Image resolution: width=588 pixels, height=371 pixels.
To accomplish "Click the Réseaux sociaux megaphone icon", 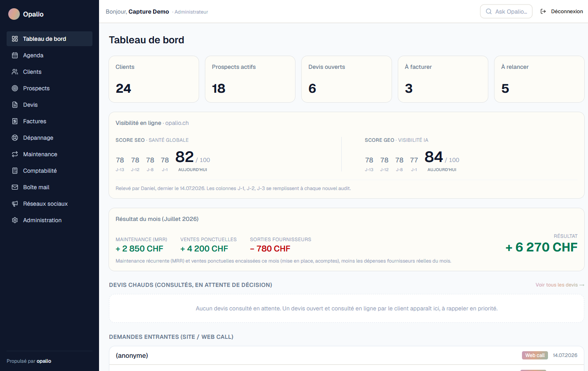I will (15, 204).
